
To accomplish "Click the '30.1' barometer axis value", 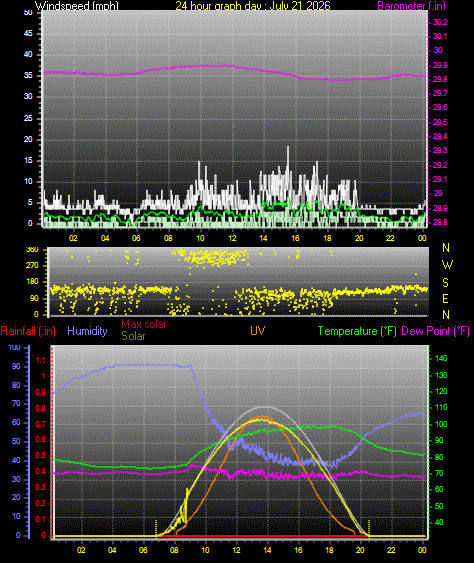I will pyautogui.click(x=440, y=36).
